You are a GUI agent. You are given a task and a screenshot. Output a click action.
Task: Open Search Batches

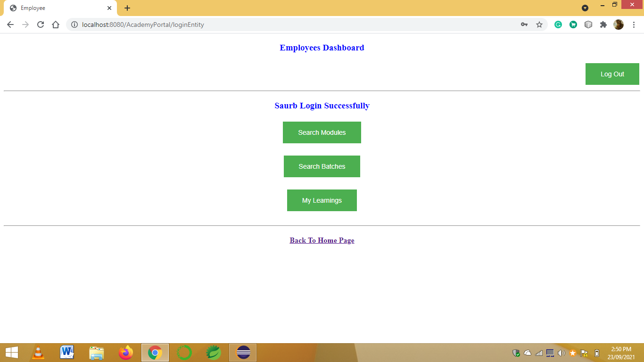tap(322, 166)
